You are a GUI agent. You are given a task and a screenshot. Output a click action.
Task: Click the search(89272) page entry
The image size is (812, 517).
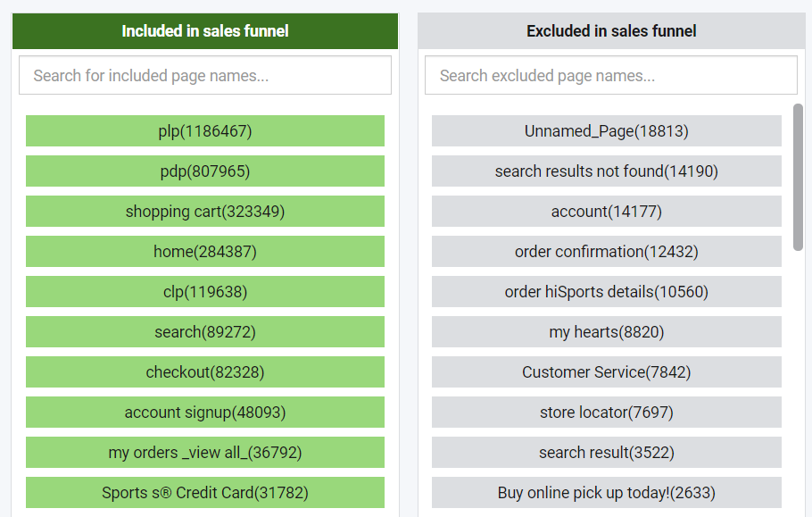tap(205, 331)
